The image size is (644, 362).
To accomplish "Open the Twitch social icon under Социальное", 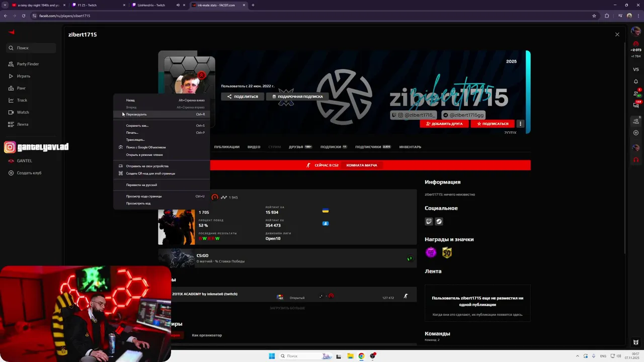I will point(429,221).
